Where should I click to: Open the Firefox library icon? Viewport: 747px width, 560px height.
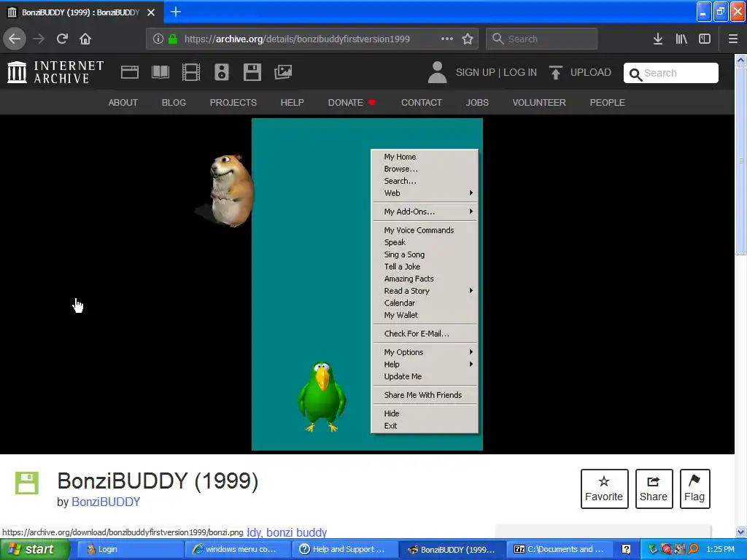pos(681,39)
